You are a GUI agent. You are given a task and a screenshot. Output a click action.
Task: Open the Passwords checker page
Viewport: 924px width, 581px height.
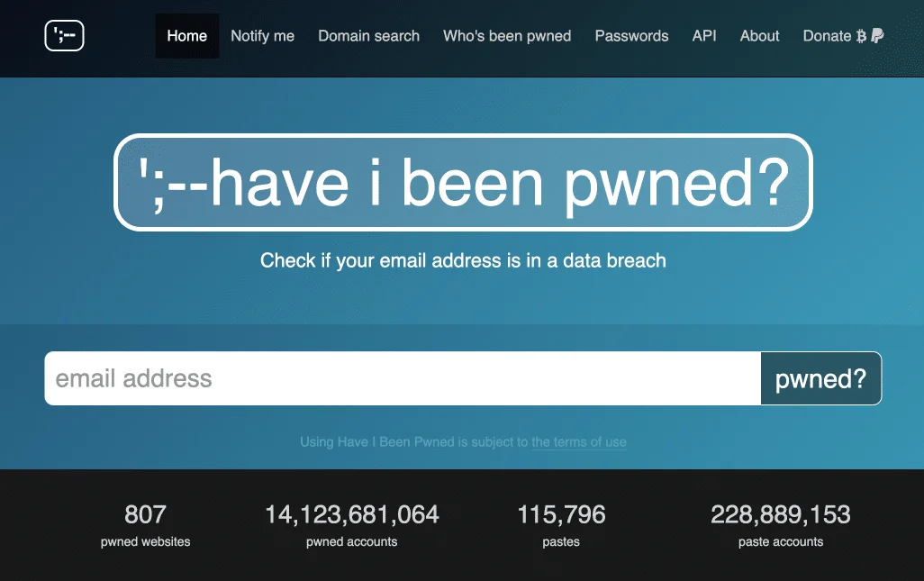pos(631,36)
